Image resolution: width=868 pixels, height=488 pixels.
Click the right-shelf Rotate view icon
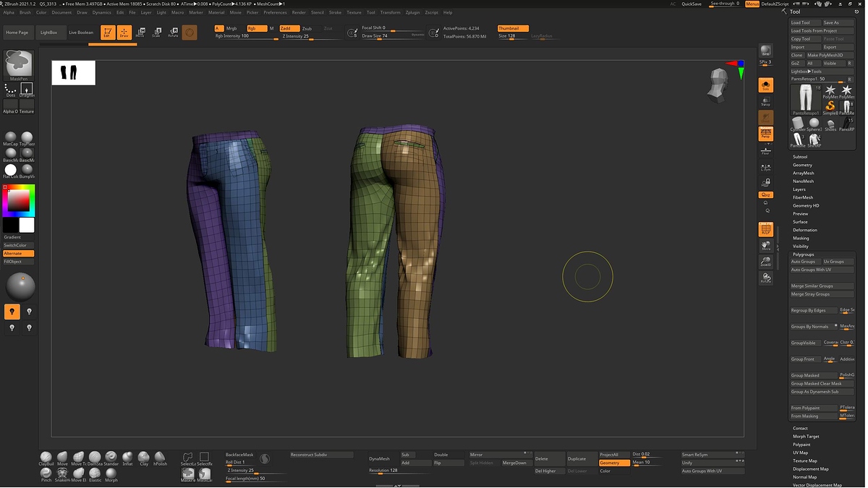coord(765,278)
